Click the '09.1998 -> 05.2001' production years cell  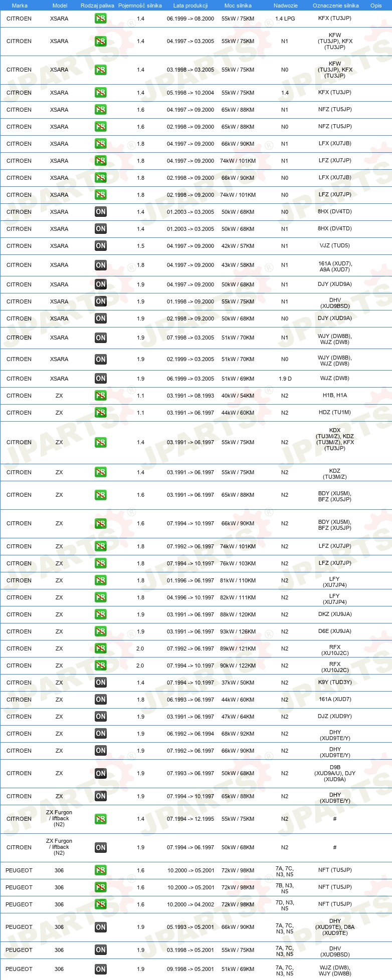[190, 969]
